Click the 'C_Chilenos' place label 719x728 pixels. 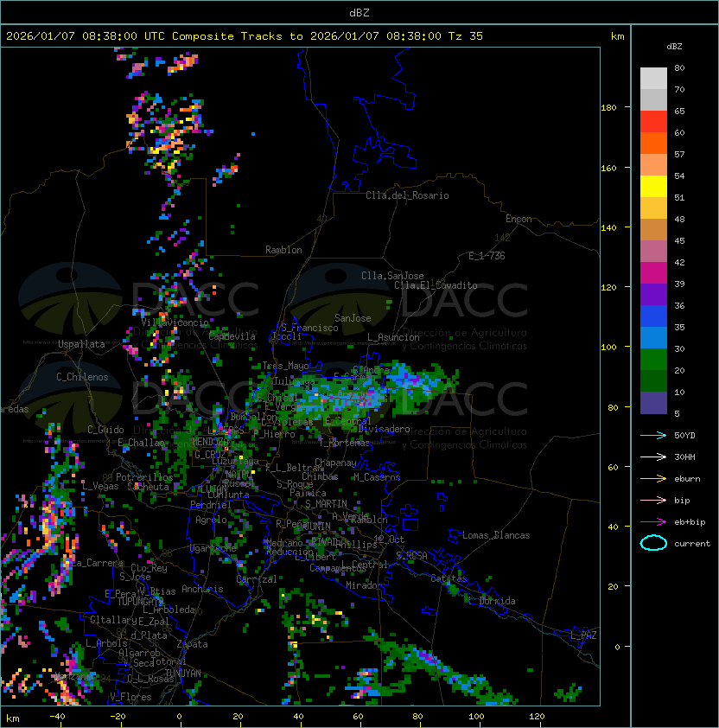click(82, 377)
